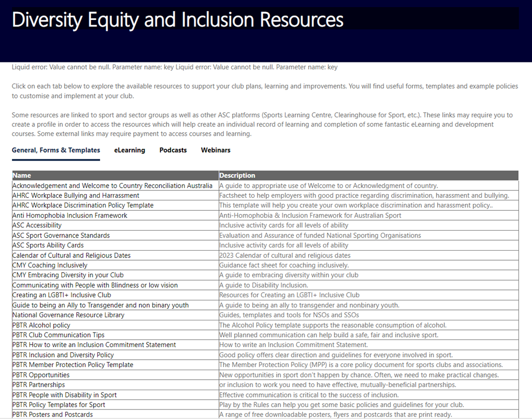The height and width of the screenshot is (419, 532).
Task: Open the Acknowledgement and Welcome to Country resource
Action: coord(112,185)
